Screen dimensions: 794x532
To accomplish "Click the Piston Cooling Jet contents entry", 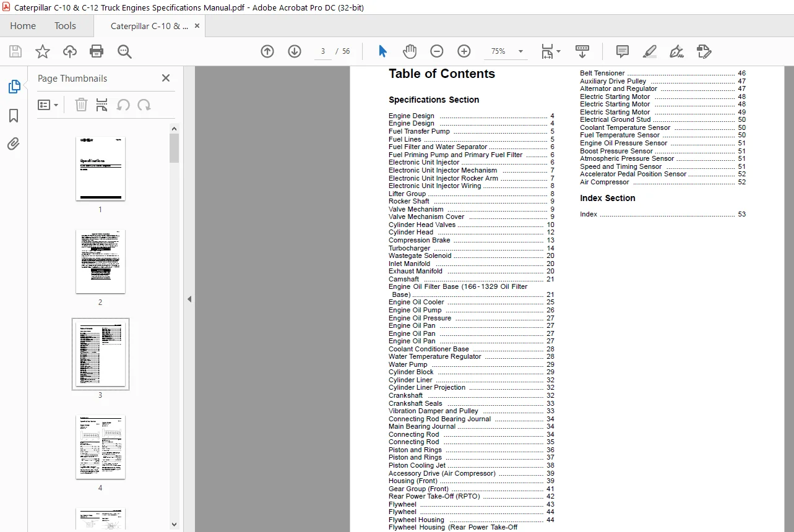I will (472, 466).
